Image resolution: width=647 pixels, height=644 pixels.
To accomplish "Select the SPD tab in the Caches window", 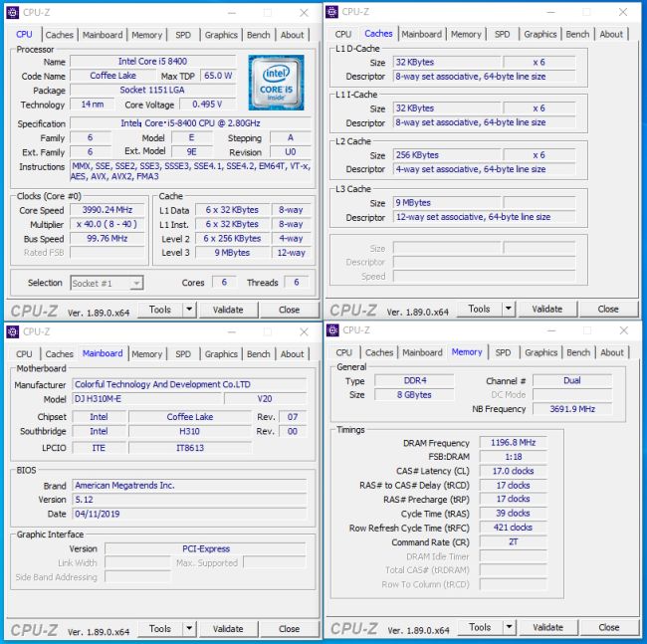I will (502, 34).
